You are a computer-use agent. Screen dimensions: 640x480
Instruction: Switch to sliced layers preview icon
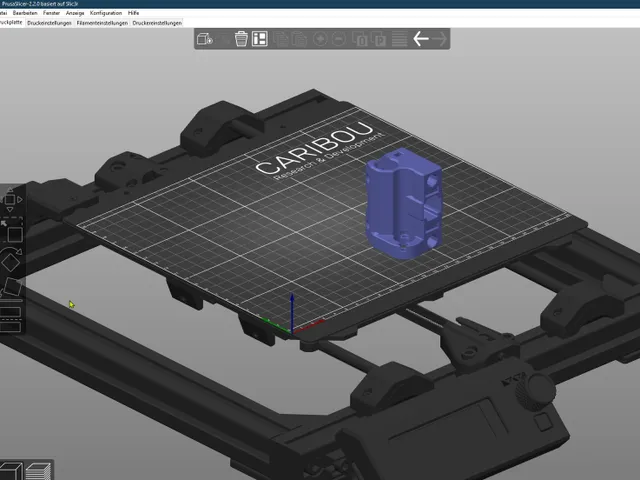(39, 471)
